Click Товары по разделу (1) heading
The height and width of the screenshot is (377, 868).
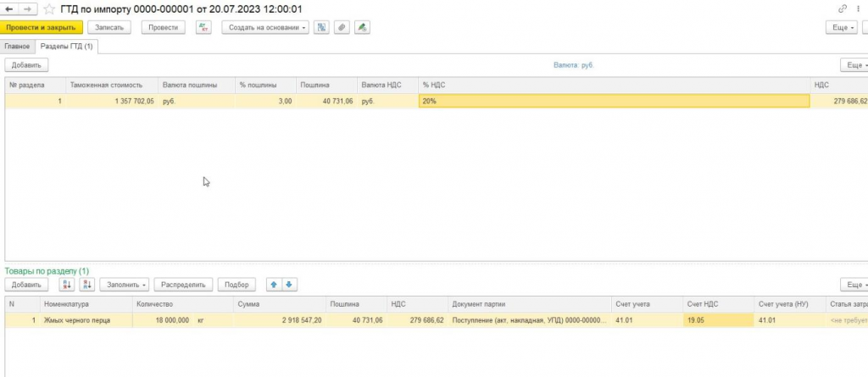(47, 271)
